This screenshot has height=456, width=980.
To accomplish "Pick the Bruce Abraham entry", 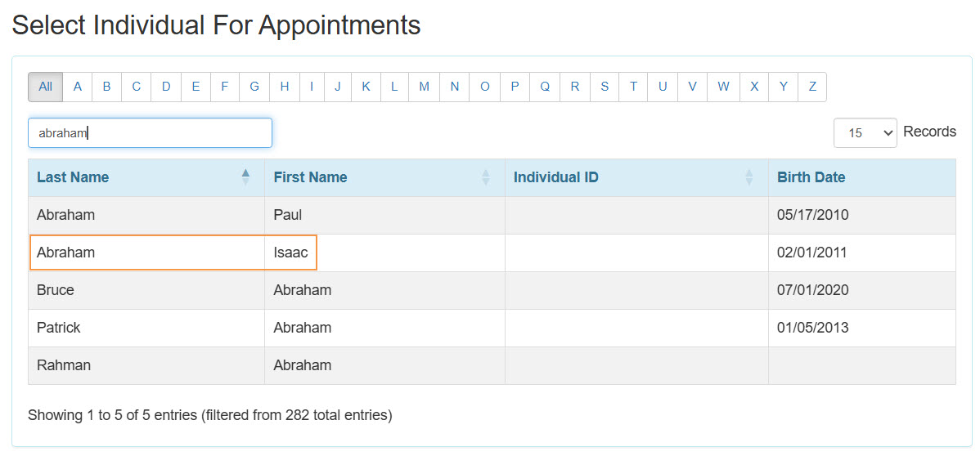I will click(56, 290).
